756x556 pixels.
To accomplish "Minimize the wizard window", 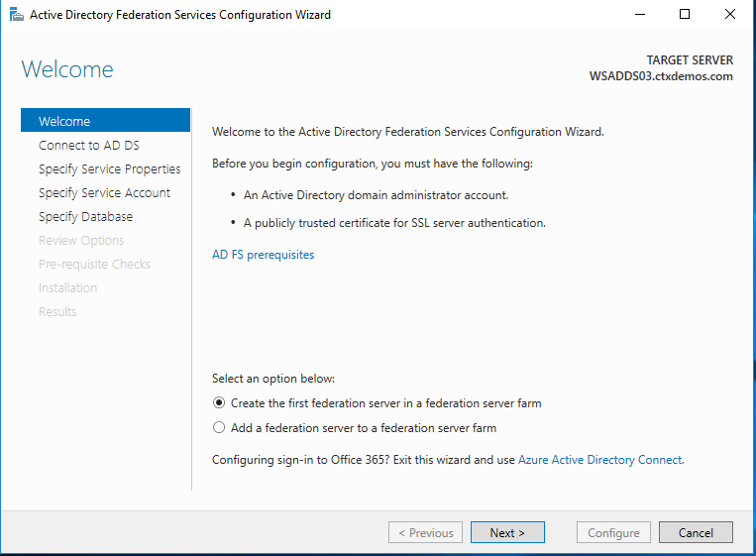I will point(639,15).
